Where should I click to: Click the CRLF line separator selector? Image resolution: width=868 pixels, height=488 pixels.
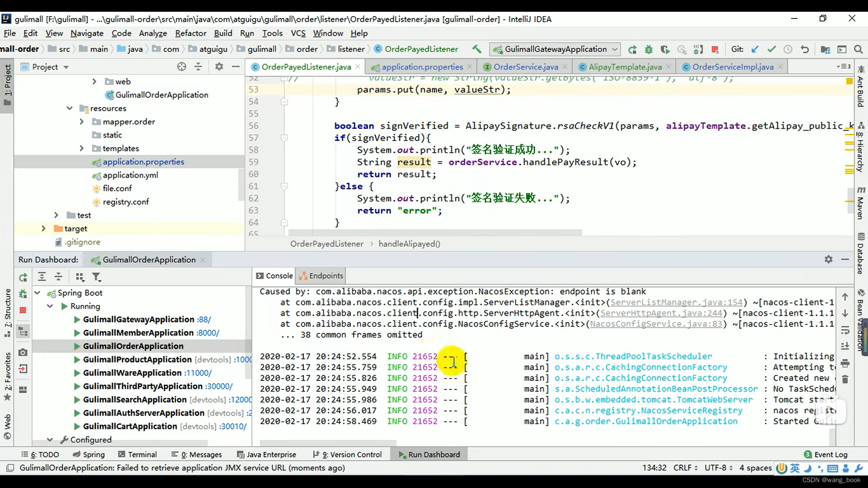click(x=685, y=468)
